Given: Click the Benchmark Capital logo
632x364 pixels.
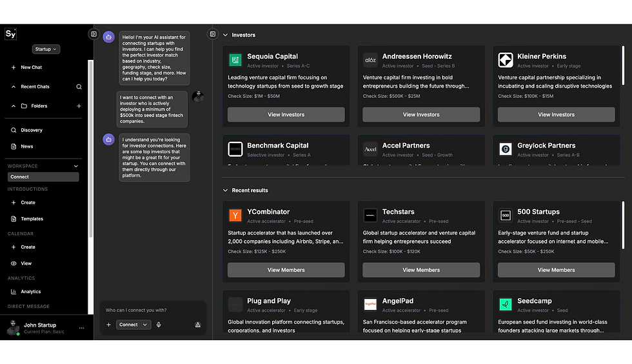Looking at the screenshot, I should coord(235,149).
